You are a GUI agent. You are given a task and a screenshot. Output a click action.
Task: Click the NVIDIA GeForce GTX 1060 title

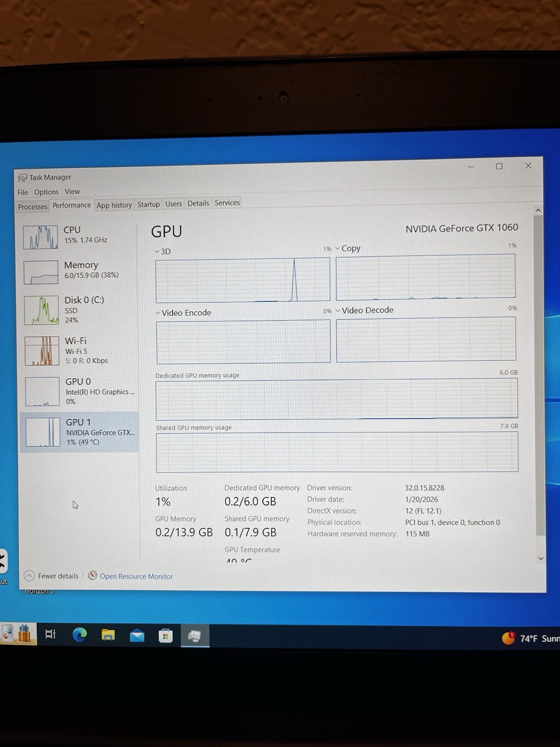462,228
